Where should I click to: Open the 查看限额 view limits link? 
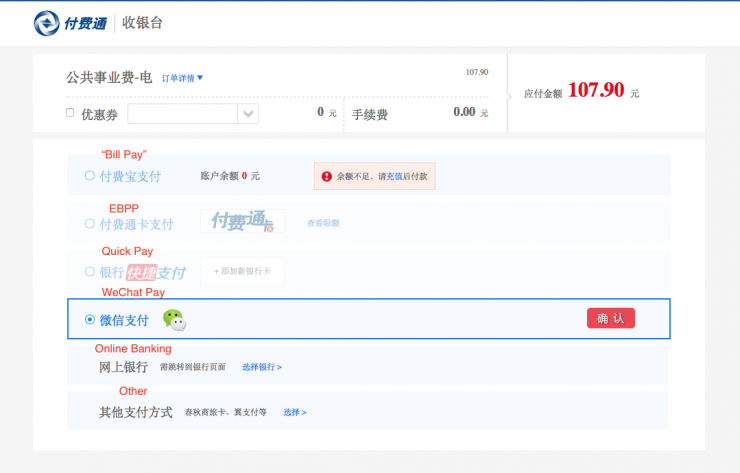[323, 223]
